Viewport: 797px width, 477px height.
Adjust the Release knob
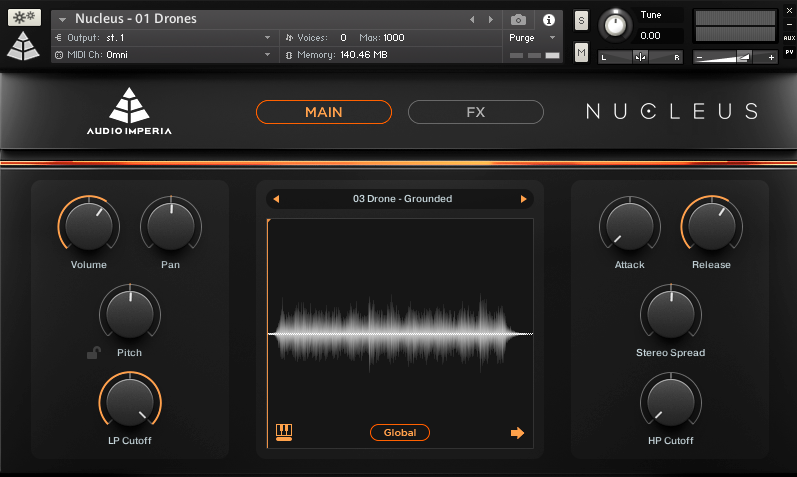click(712, 224)
